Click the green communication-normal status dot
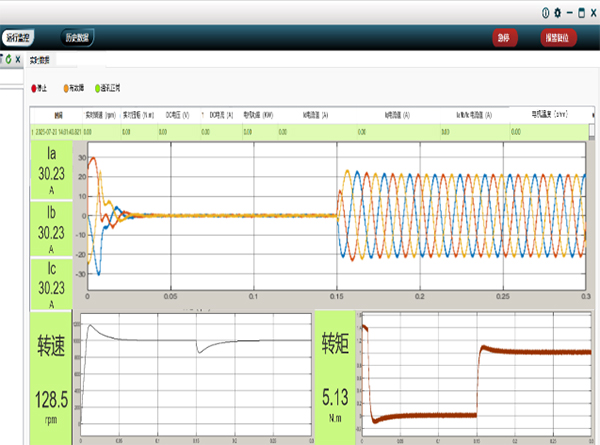600x445 pixels. (x=97, y=88)
